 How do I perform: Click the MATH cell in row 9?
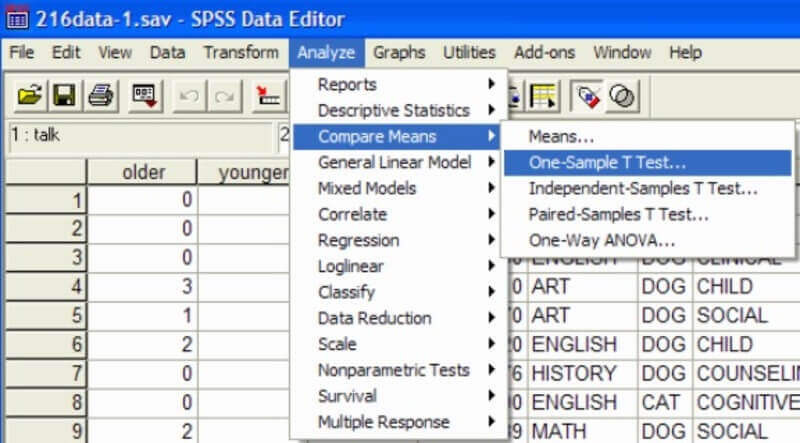pos(582,431)
